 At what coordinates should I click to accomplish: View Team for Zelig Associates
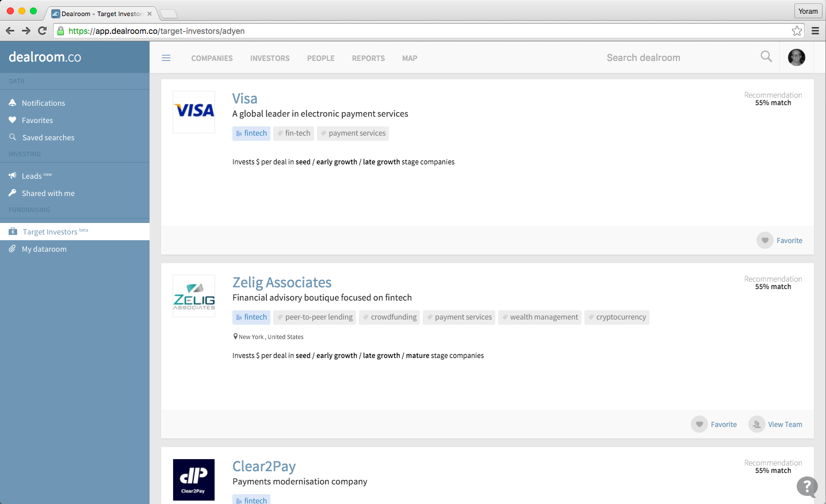coord(775,425)
